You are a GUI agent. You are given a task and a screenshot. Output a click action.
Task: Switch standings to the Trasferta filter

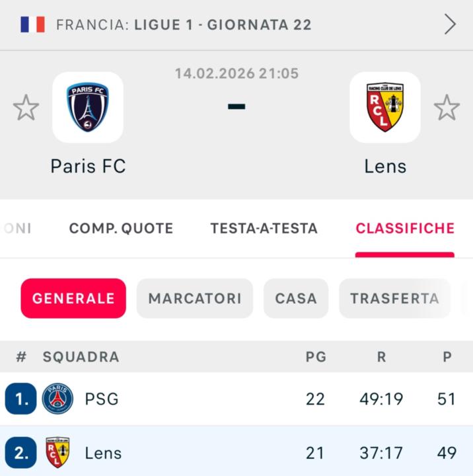pos(394,298)
